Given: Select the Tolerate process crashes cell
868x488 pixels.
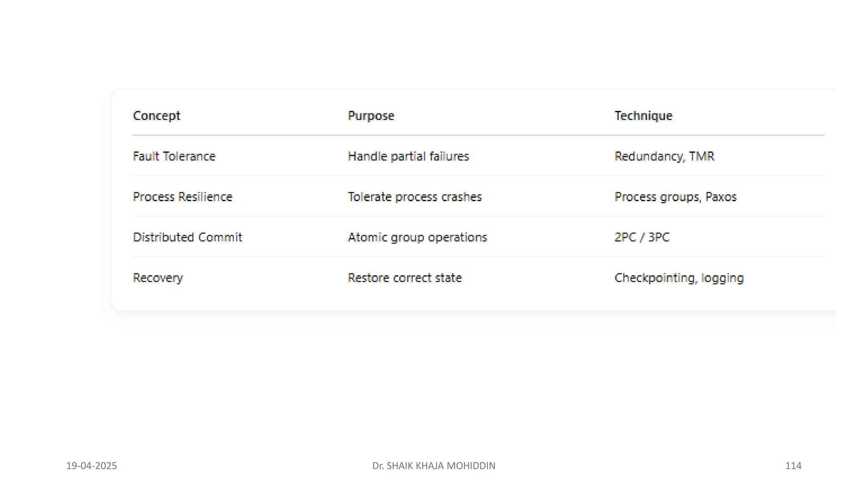Looking at the screenshot, I should pos(415,197).
